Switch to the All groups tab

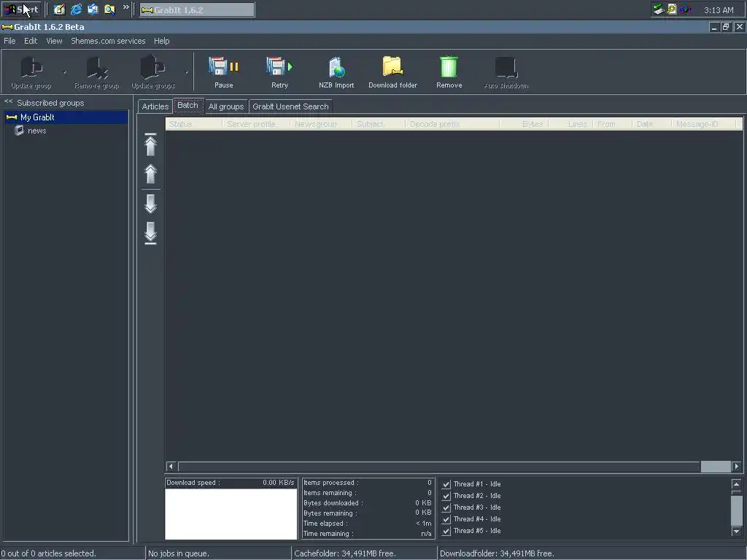[x=226, y=106]
